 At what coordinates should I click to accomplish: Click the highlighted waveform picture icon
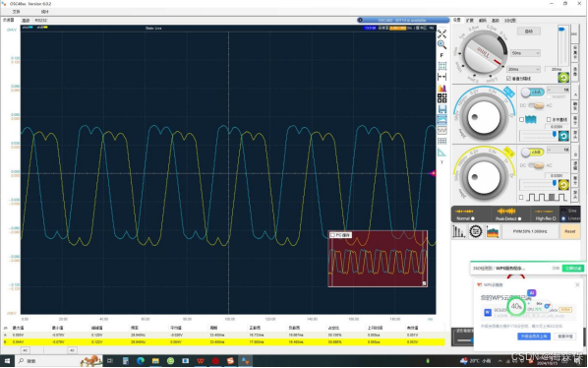coord(442,120)
